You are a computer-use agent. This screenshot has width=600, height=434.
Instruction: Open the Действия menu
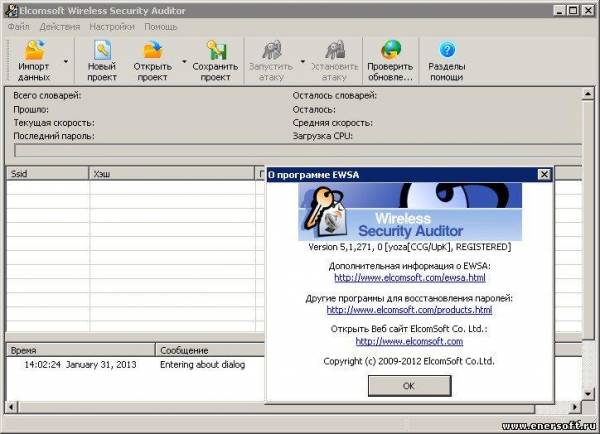[60, 27]
